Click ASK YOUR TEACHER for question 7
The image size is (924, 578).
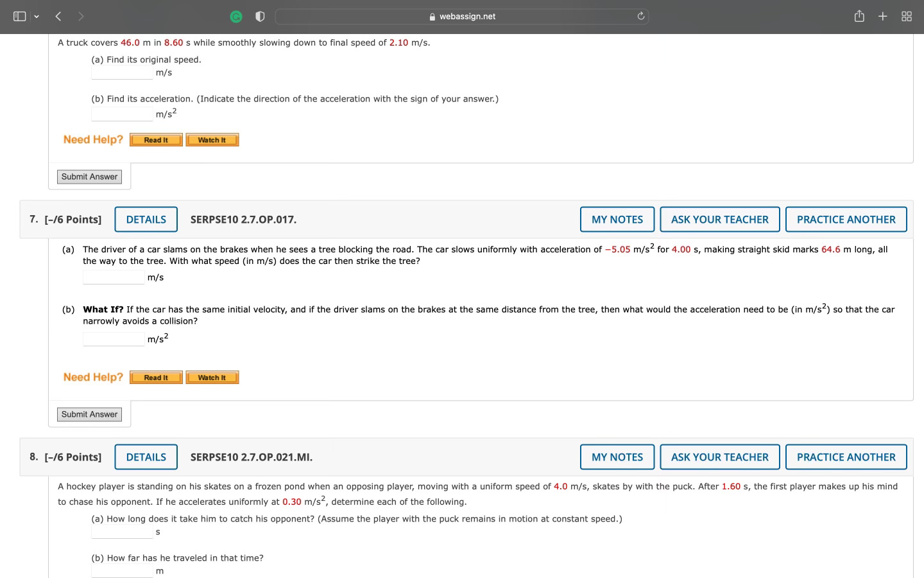pos(719,219)
